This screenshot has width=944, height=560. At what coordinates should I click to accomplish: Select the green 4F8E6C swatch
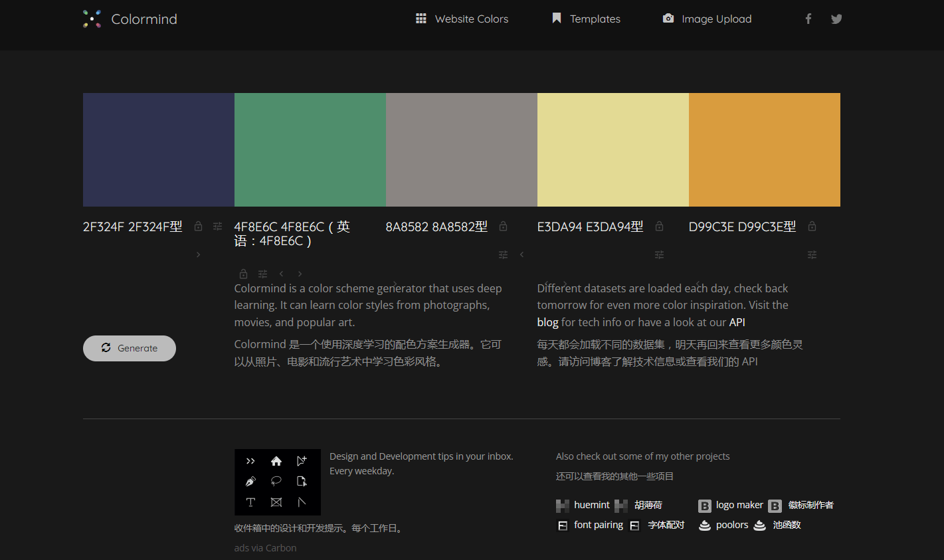pyautogui.click(x=310, y=149)
